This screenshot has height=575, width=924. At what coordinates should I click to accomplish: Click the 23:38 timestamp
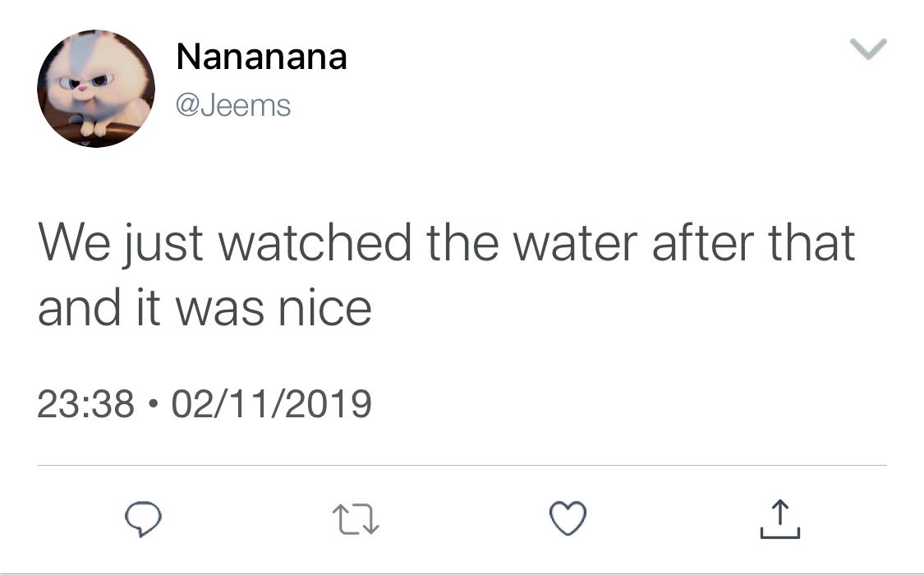pos(86,404)
